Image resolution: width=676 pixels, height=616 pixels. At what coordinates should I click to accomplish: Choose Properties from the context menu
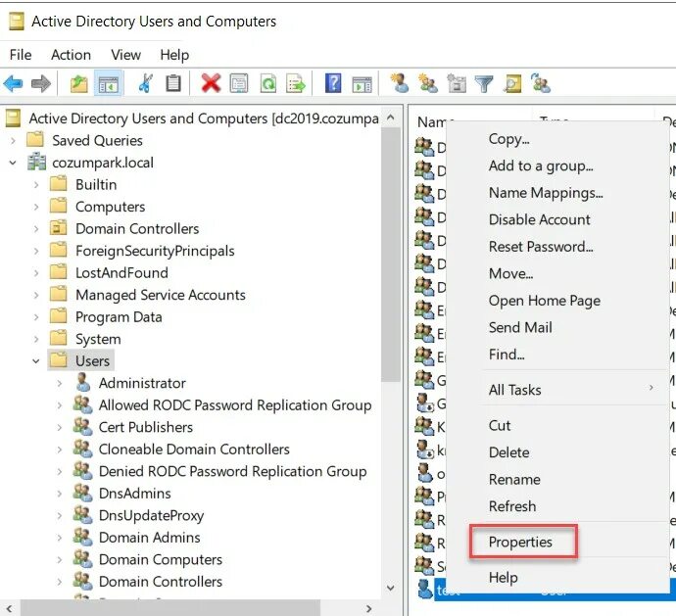pyautogui.click(x=520, y=542)
